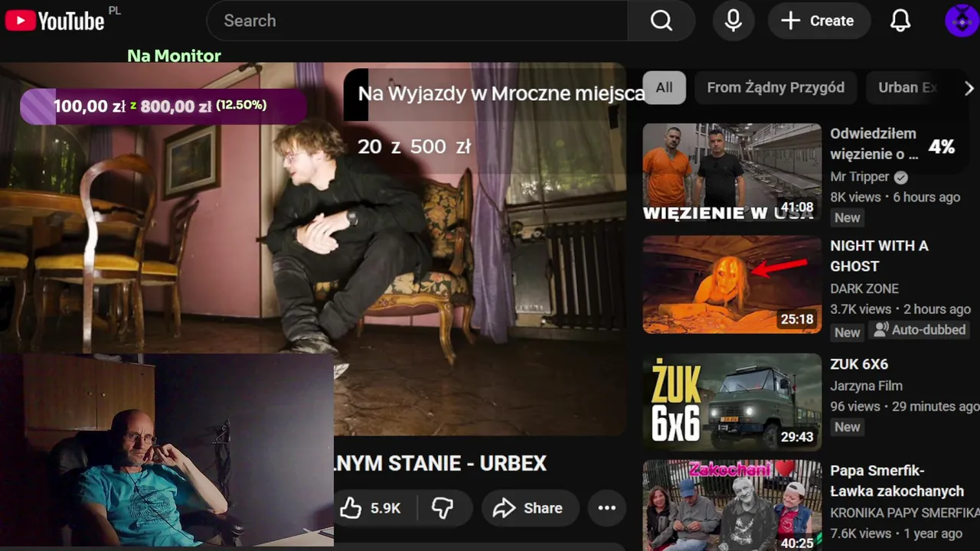The image size is (980, 551).
Task: Go to DARK ZONE channel name
Action: tap(864, 289)
